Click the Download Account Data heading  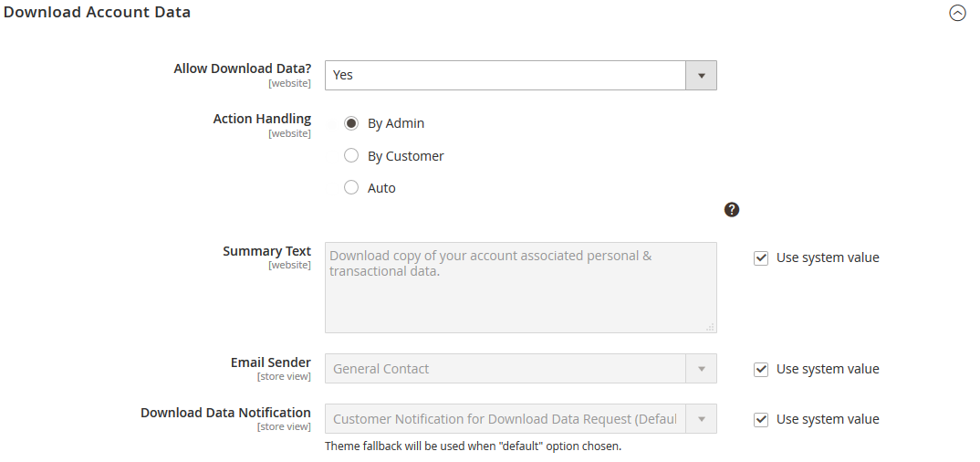pos(98,13)
